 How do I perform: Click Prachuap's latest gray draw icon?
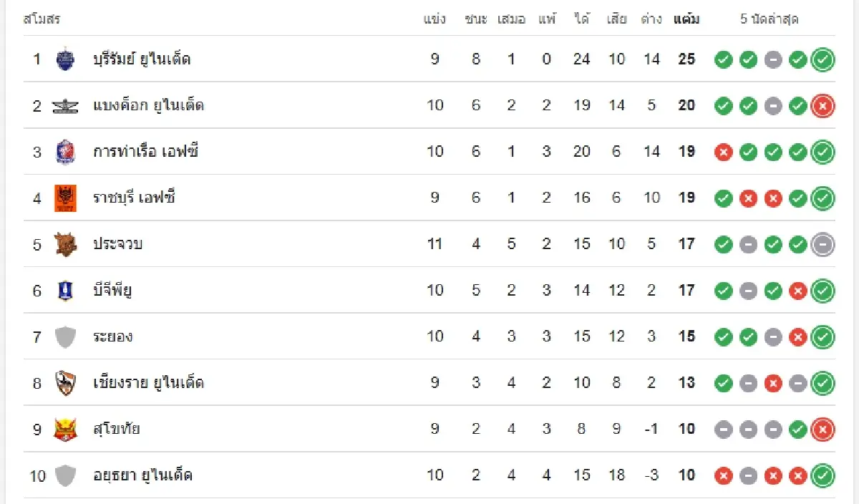pos(823,244)
